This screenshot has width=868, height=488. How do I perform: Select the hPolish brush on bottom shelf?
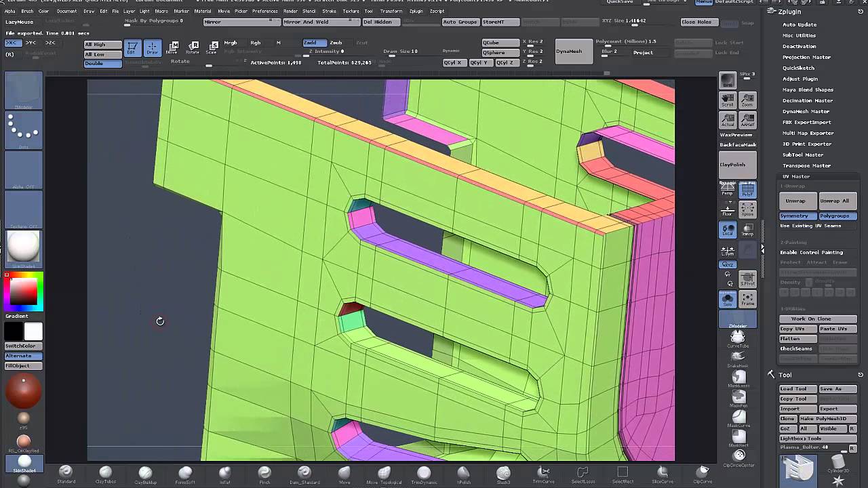pos(463,474)
